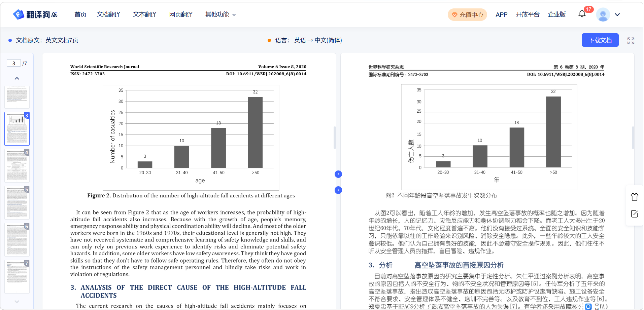Image resolution: width=644 pixels, height=310 pixels.
Task: Open 文本翻译 in navigation bar
Action: pos(145,14)
